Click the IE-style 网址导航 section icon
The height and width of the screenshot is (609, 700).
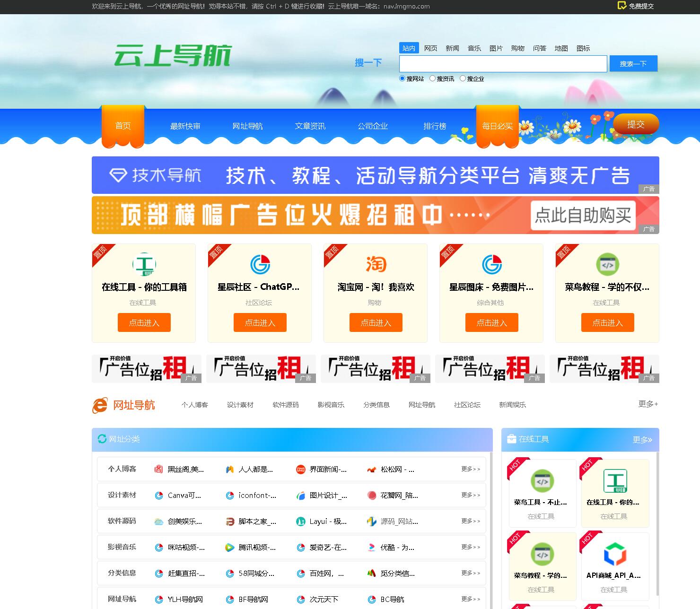100,405
